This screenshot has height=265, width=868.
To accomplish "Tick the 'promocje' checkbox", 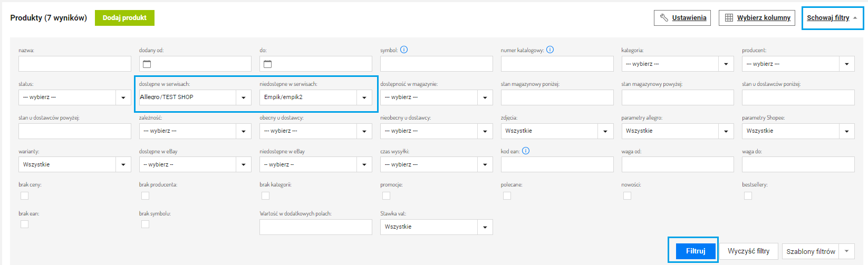I will [x=386, y=195].
